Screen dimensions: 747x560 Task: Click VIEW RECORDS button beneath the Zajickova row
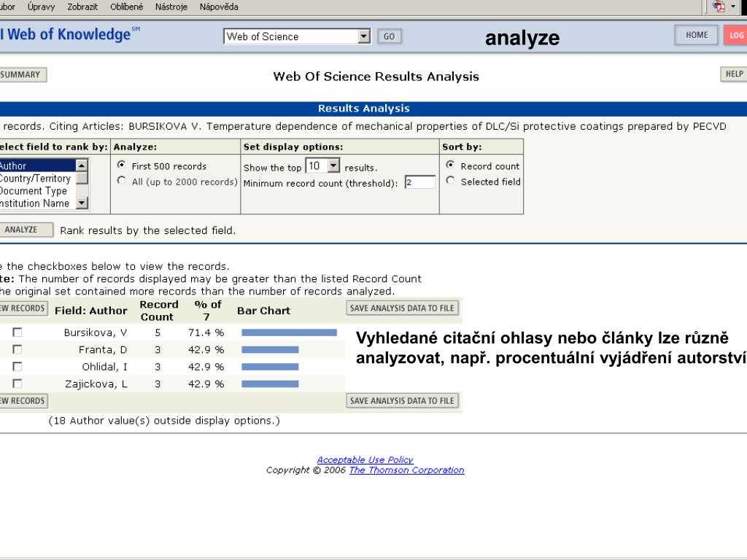pyautogui.click(x=23, y=401)
